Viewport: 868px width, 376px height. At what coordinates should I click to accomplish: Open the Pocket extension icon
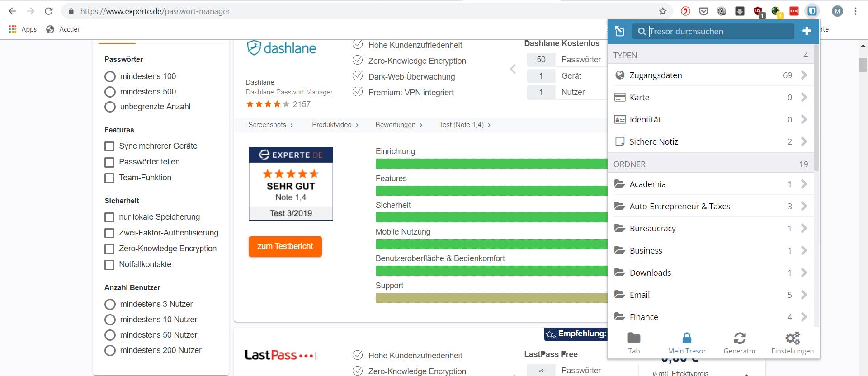[x=703, y=11]
